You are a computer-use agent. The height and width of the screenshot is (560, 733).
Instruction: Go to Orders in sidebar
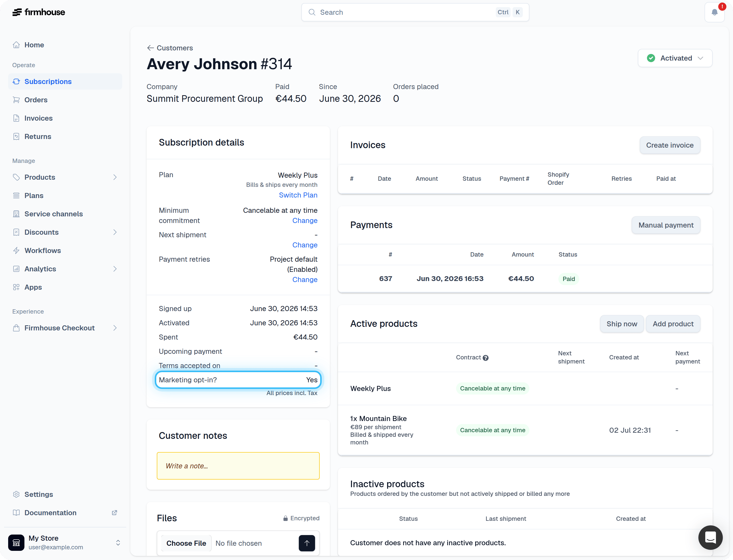tap(65, 100)
